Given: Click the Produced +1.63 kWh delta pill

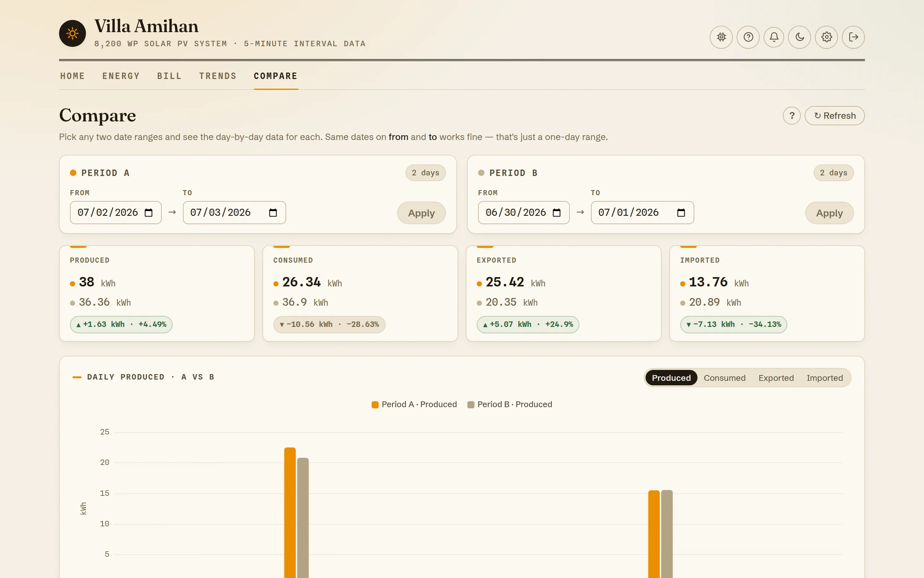Looking at the screenshot, I should [x=121, y=325].
